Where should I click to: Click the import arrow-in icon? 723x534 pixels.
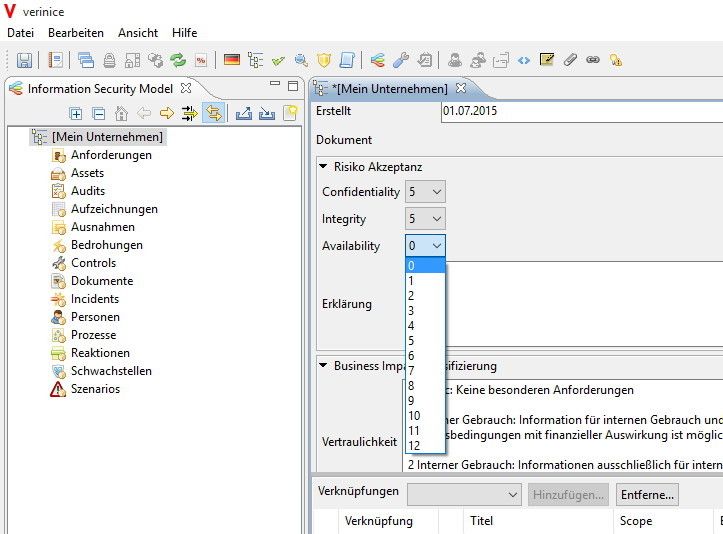(x=267, y=113)
